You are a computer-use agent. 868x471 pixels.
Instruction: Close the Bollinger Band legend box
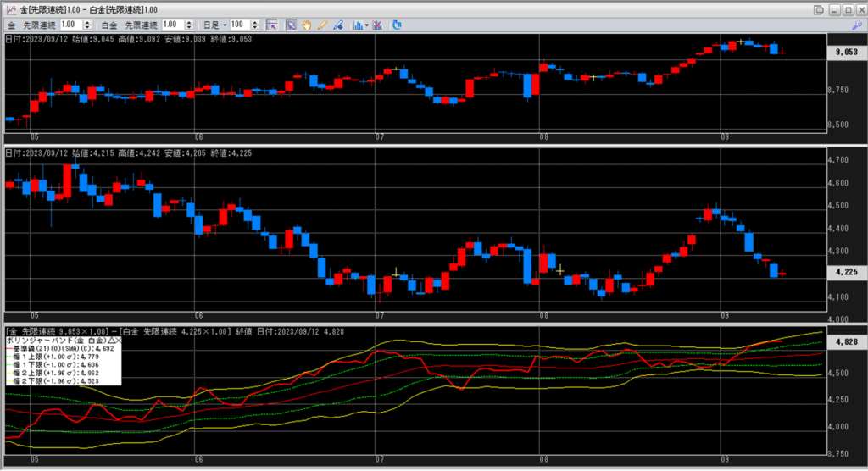pyautogui.click(x=118, y=340)
